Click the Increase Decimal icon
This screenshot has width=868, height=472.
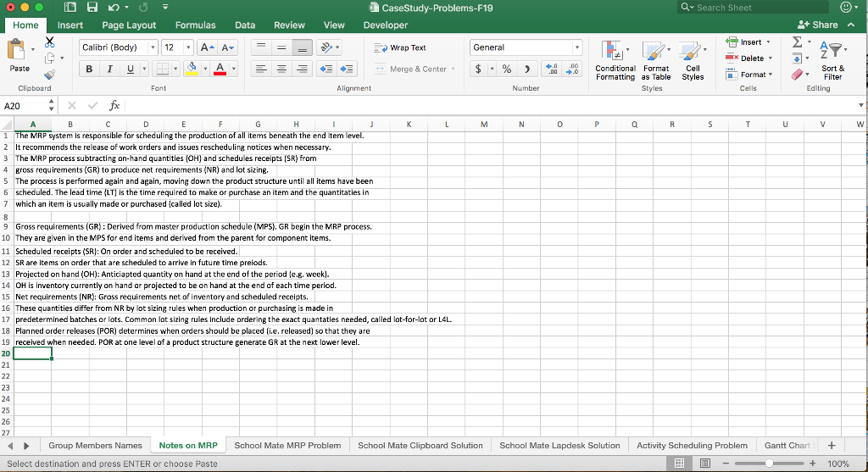pos(551,69)
